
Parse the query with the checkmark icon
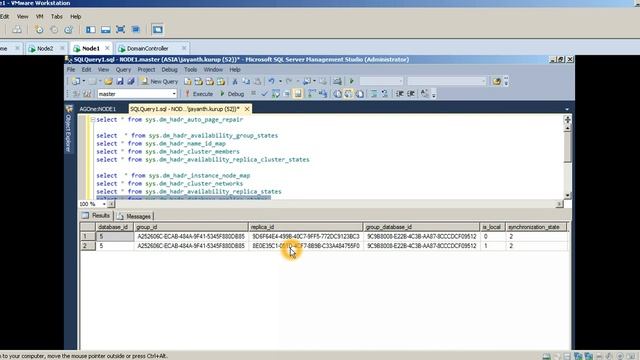[x=264, y=94]
